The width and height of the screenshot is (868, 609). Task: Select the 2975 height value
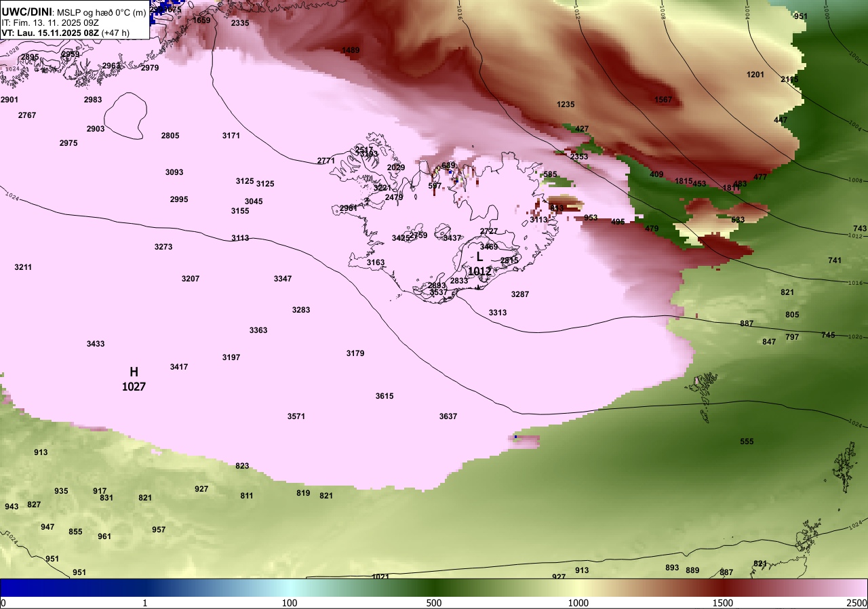(68, 143)
